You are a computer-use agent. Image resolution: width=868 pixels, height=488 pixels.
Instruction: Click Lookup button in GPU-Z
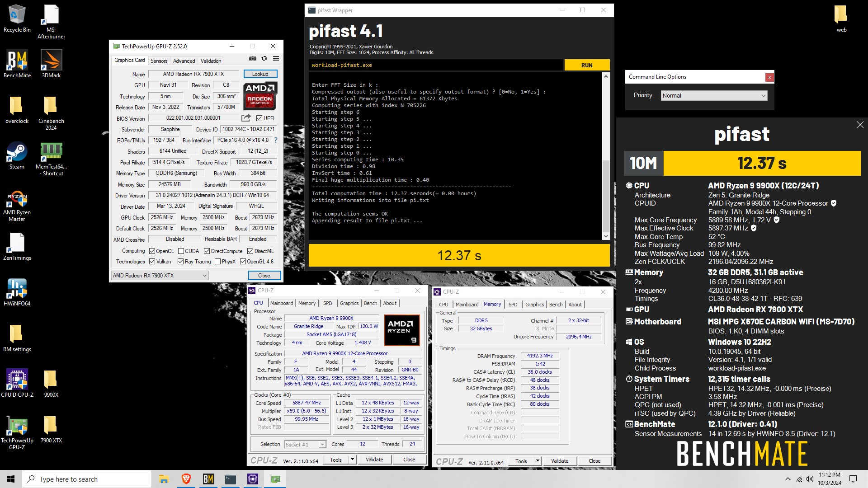click(260, 74)
